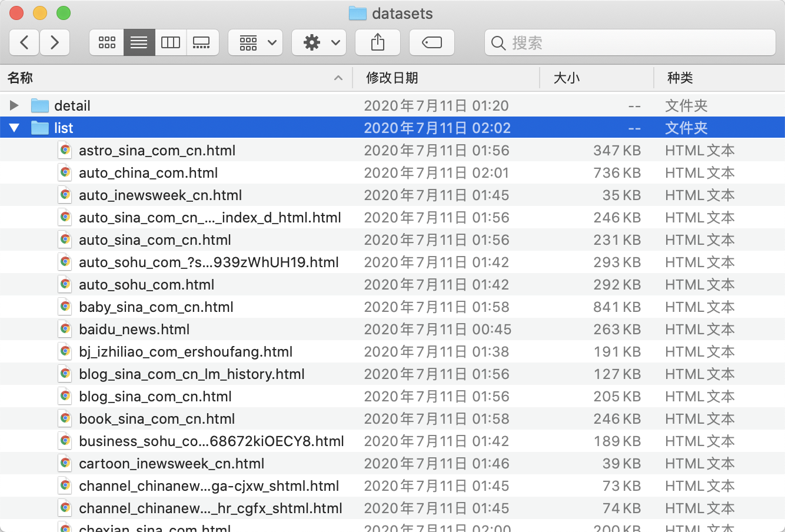785x532 pixels.
Task: Open the gear action menu
Action: pos(319,42)
